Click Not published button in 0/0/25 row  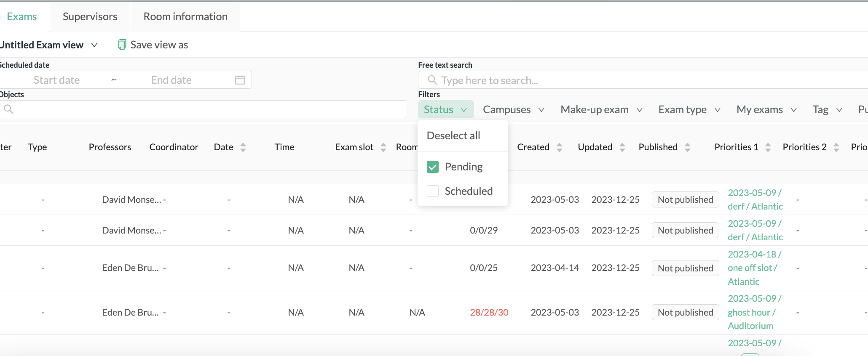(685, 268)
